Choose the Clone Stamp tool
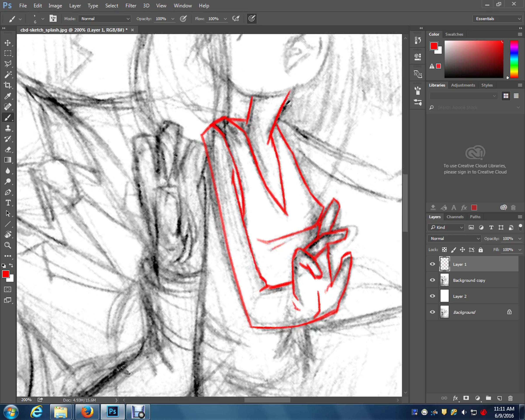This screenshot has width=525, height=420. [x=8, y=128]
